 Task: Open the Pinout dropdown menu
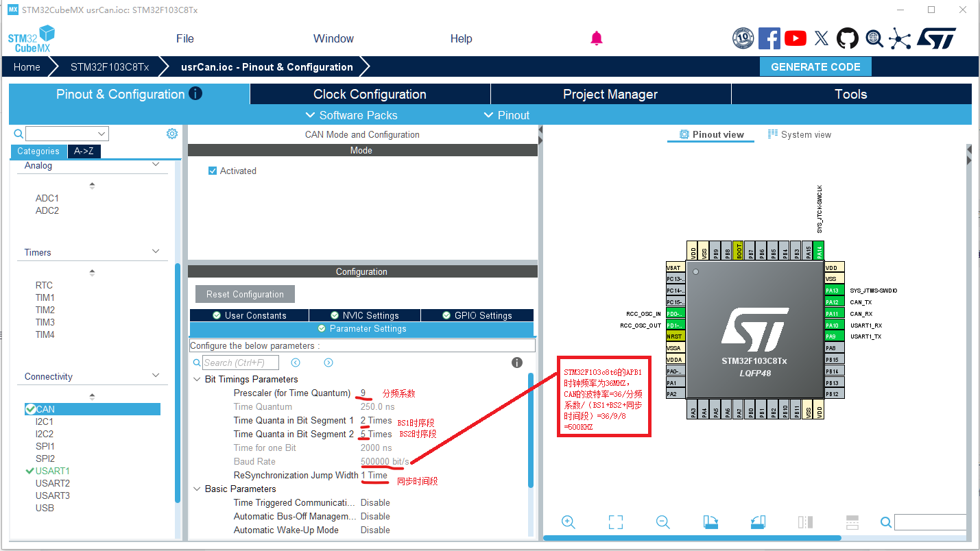[507, 115]
